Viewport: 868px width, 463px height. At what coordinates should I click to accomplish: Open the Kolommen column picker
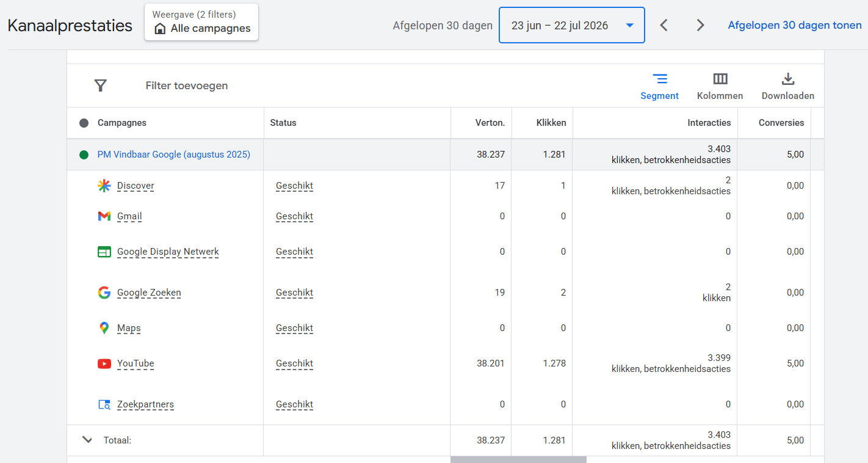(x=720, y=86)
